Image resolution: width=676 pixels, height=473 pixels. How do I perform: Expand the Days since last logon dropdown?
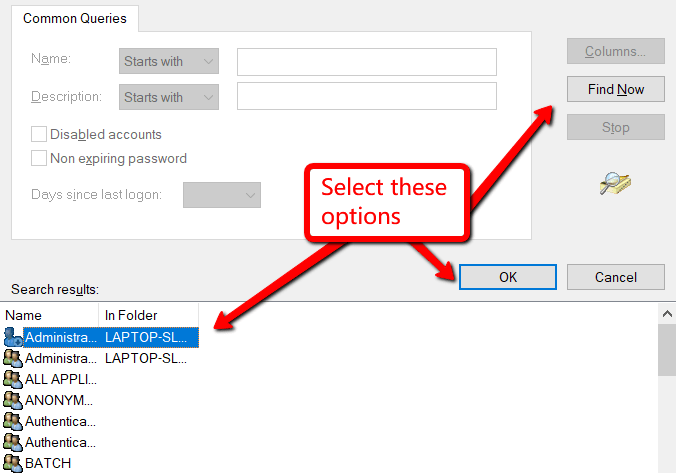(x=221, y=195)
